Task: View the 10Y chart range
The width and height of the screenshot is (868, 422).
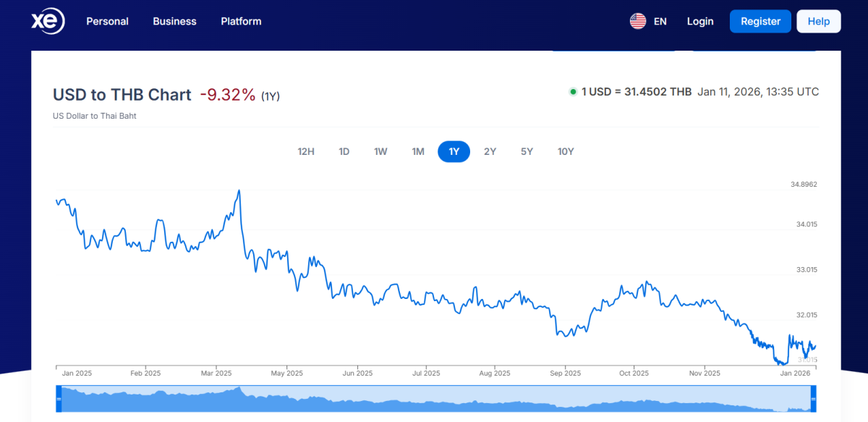Action: (x=566, y=151)
